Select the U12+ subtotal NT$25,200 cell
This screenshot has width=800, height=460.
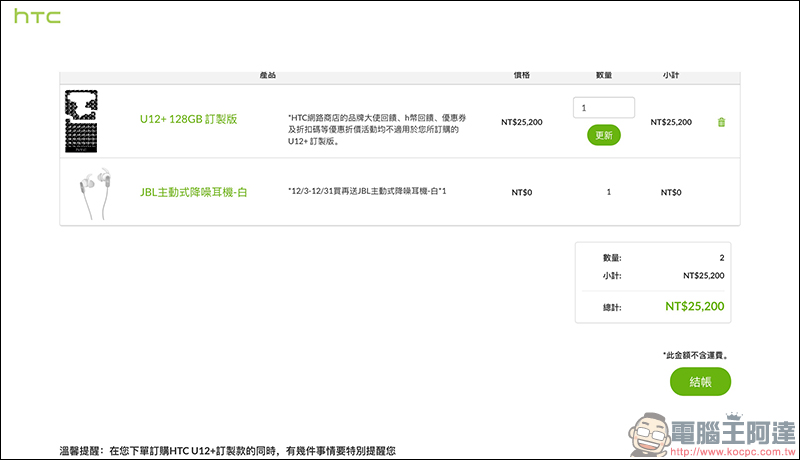671,122
